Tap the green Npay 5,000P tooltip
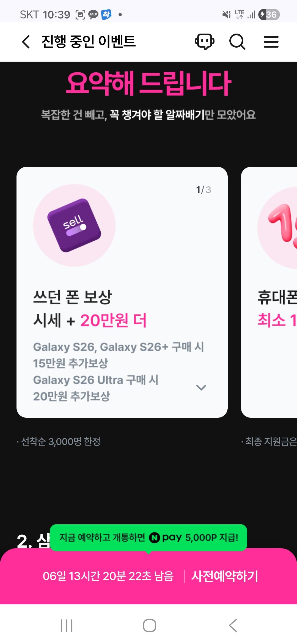The height and width of the screenshot is (644, 297). [148, 537]
